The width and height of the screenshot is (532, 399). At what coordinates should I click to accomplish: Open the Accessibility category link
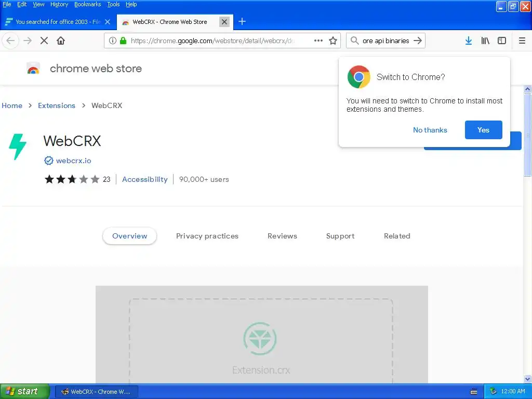(x=145, y=179)
